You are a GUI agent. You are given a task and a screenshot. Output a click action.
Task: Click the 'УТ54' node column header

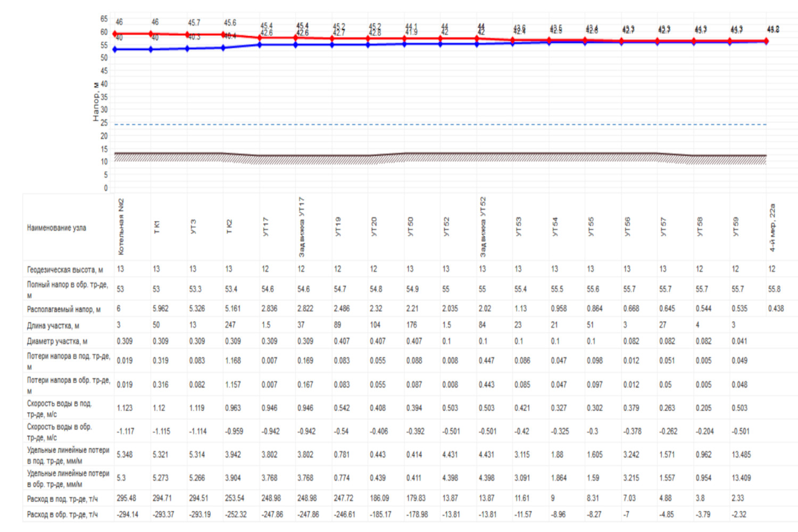(x=555, y=226)
